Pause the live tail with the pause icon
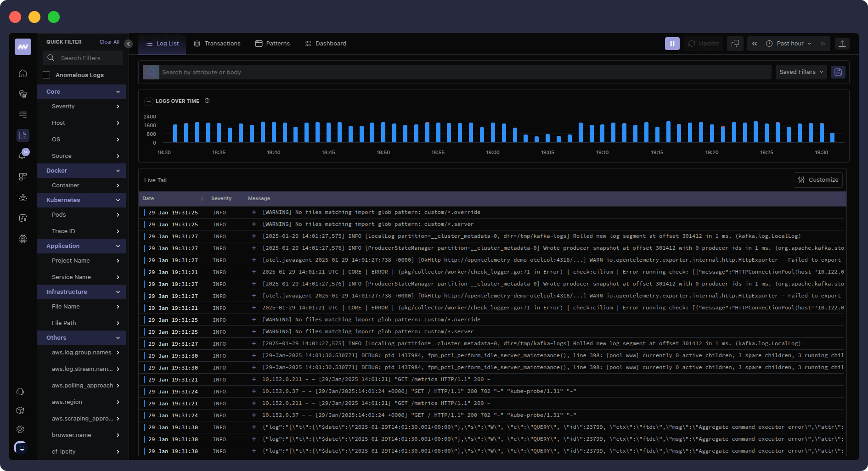Screen dimensions: 868x471 pyautogui.click(x=672, y=43)
